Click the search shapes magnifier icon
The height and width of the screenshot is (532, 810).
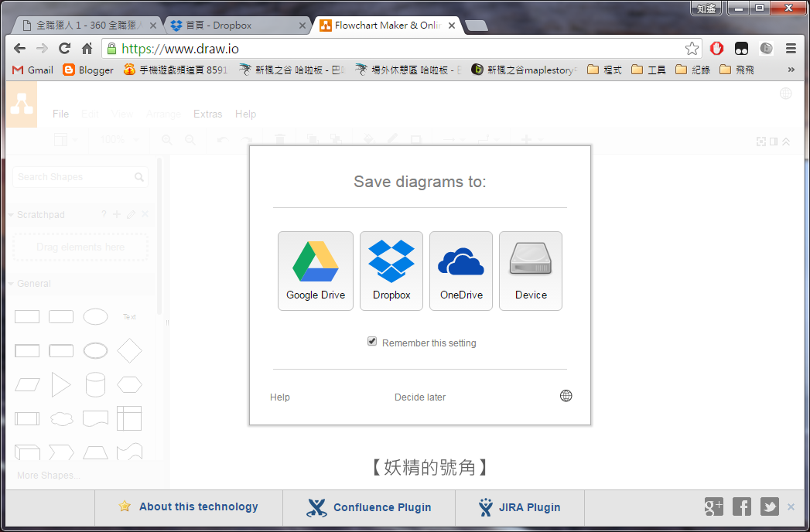click(139, 177)
